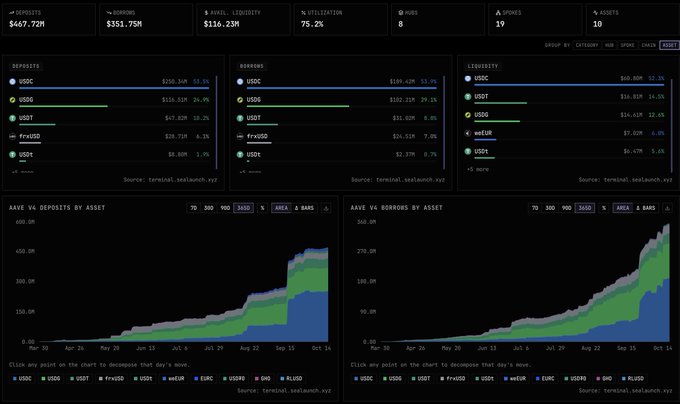
Task: Click the USDT coin icon in Deposits list
Action: click(x=12, y=118)
